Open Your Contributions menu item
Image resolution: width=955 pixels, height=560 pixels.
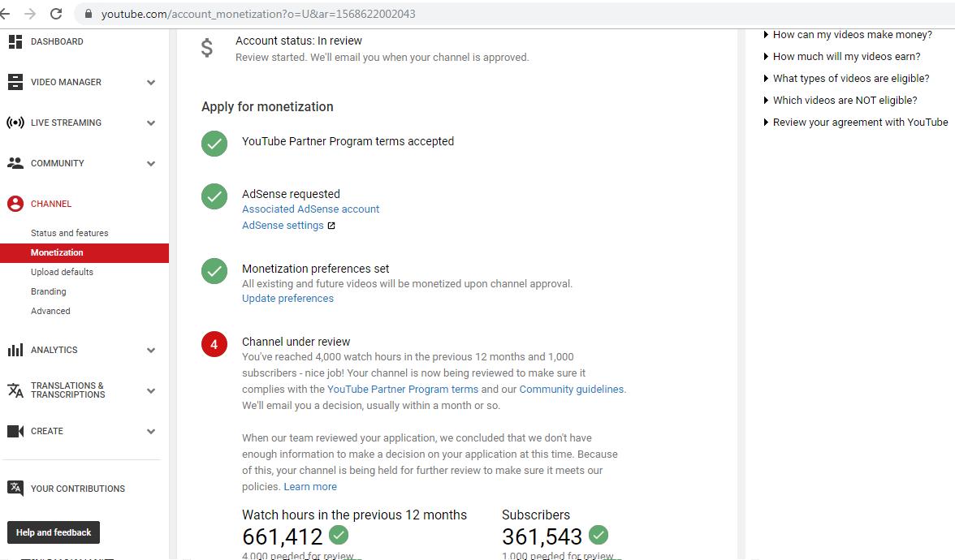coord(78,489)
